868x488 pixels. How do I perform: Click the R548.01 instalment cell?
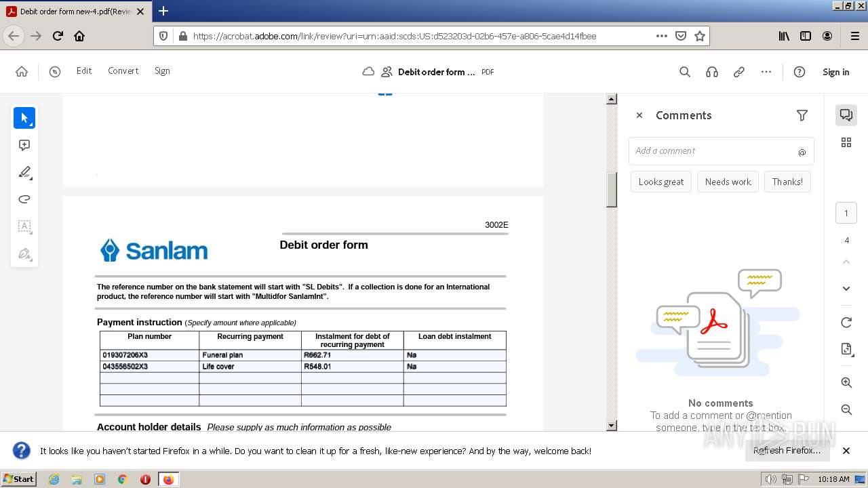pos(353,367)
